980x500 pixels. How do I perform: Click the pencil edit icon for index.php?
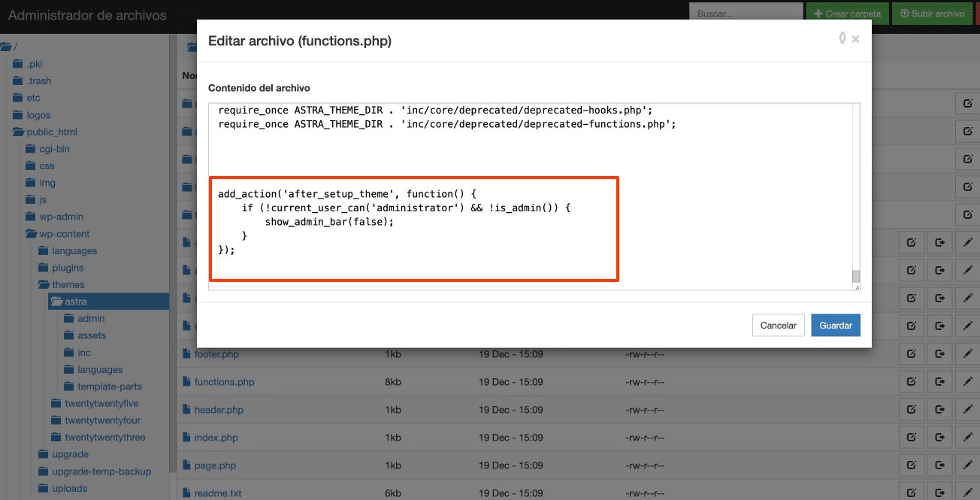click(967, 438)
